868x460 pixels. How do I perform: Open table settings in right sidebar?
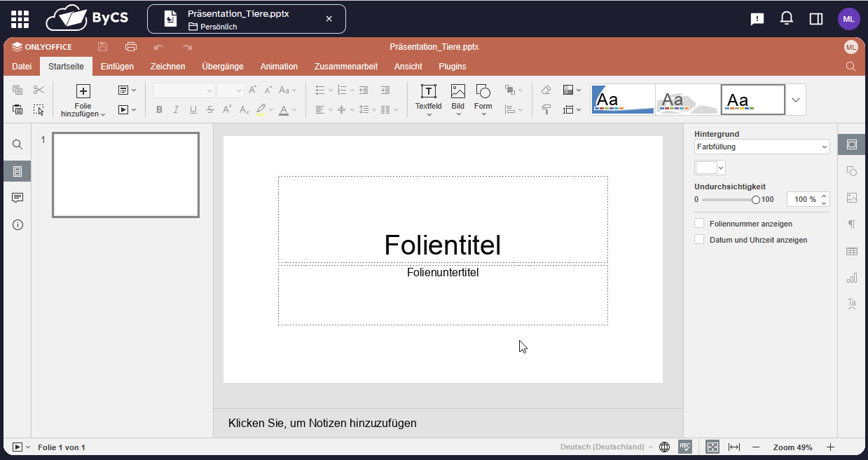click(852, 252)
